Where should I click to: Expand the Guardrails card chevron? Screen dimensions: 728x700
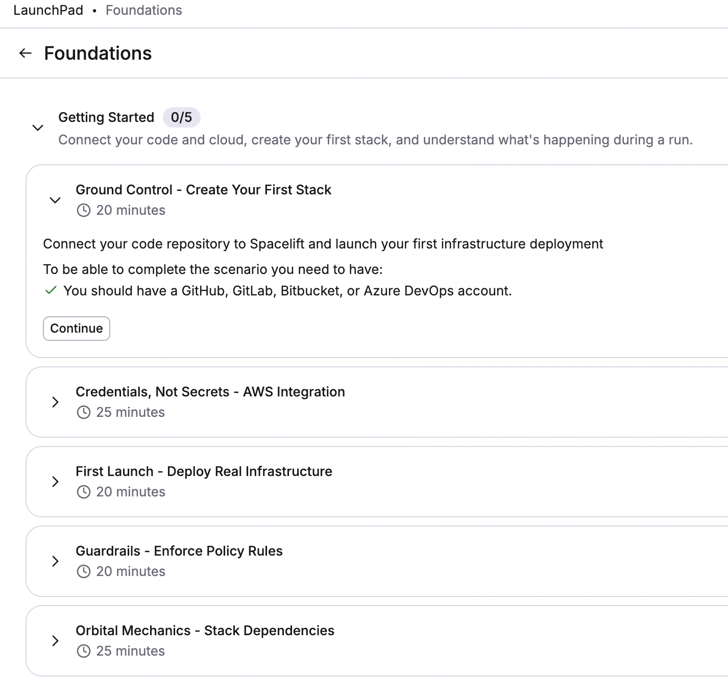click(55, 561)
